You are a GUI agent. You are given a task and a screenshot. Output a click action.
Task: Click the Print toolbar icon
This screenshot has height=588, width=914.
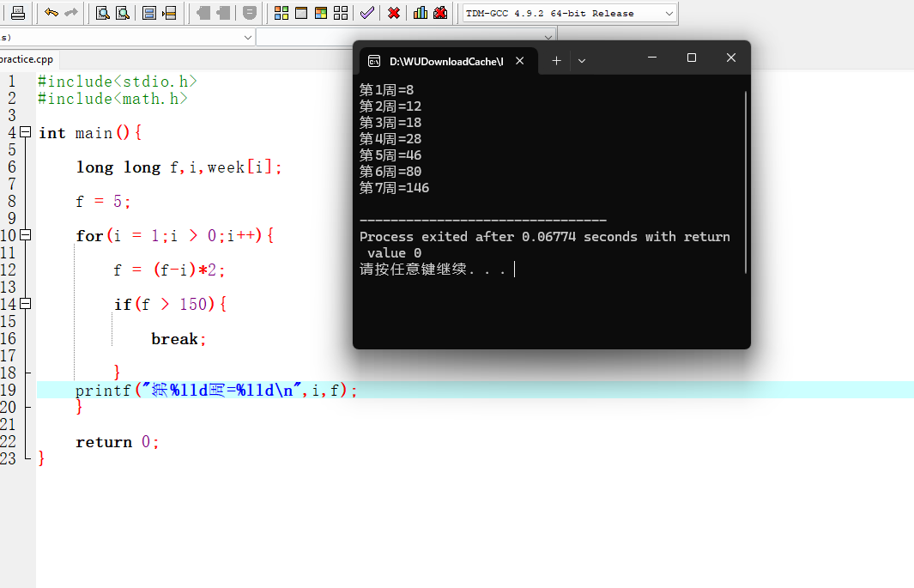coord(18,13)
